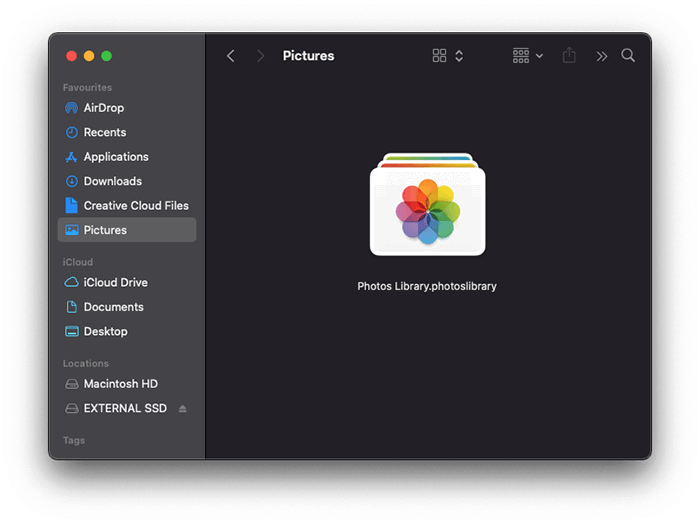Click the AirDrop radar icon
The width and height of the screenshot is (700, 524).
coord(71,108)
